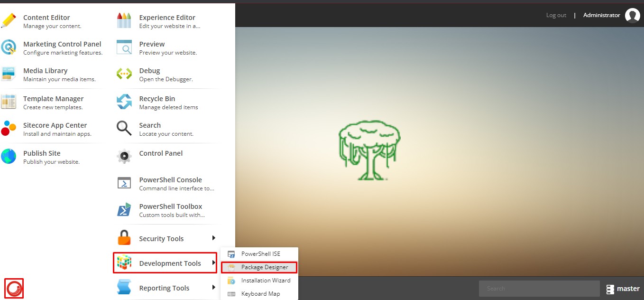Click 'Command line interface to...' description
The width and height of the screenshot is (644, 300).
(x=177, y=188)
